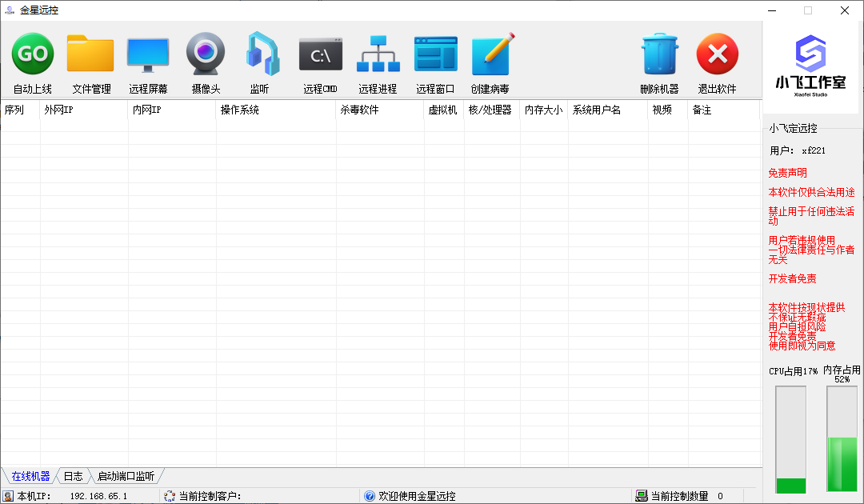Click the 欢迎使用金星远控 status text
Viewport: 864px width, 504px height.
[x=417, y=496]
